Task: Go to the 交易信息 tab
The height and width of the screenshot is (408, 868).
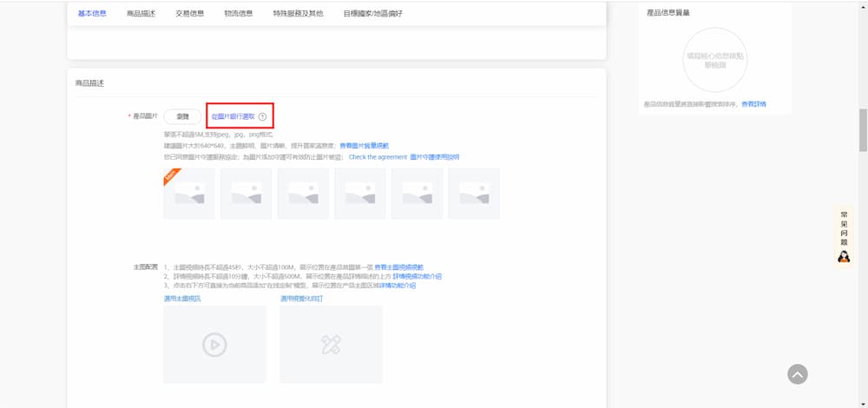Action: pyautogui.click(x=189, y=14)
